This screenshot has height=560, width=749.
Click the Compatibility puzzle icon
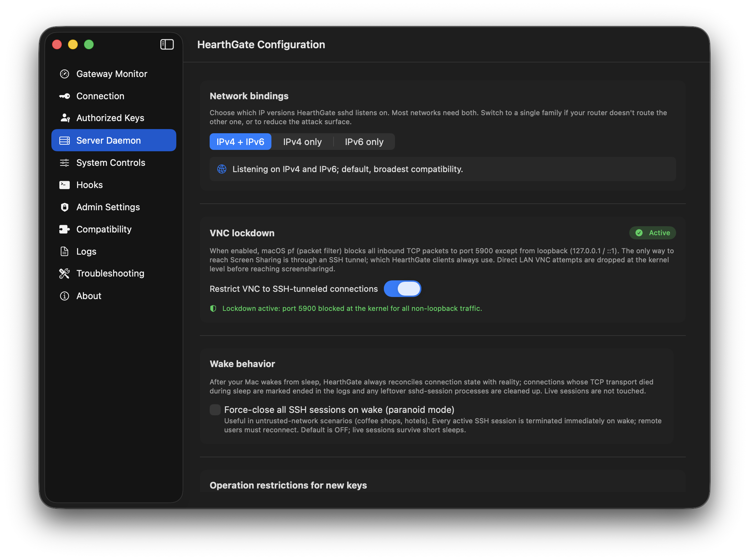(x=65, y=229)
